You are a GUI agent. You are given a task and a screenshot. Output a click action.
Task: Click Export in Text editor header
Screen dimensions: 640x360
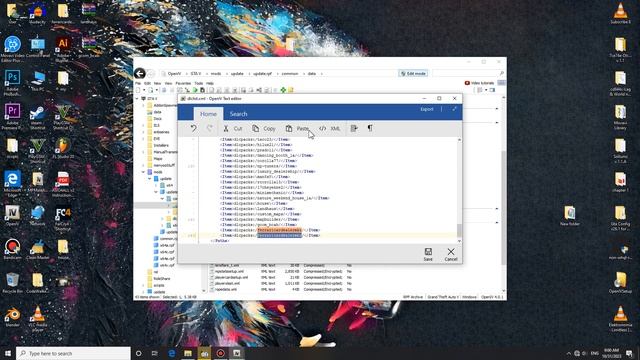click(427, 109)
